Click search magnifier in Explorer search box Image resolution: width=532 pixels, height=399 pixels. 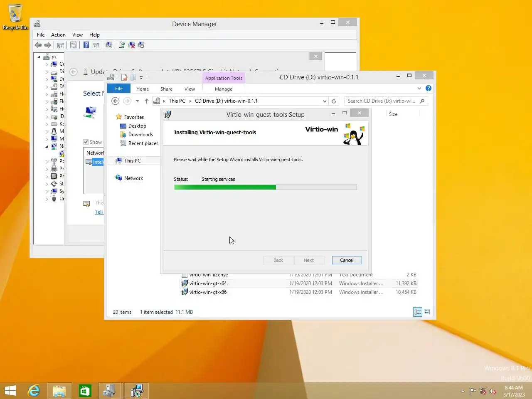[x=422, y=101]
